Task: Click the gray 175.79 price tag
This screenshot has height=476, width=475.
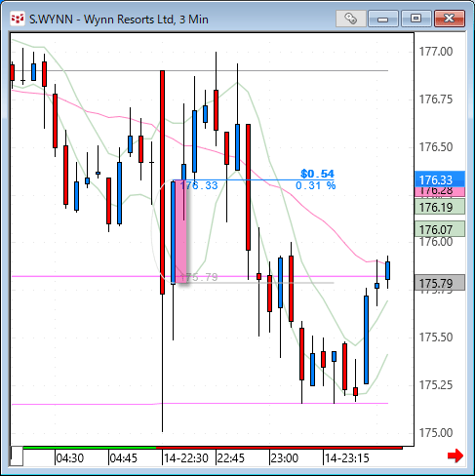Action: [440, 283]
